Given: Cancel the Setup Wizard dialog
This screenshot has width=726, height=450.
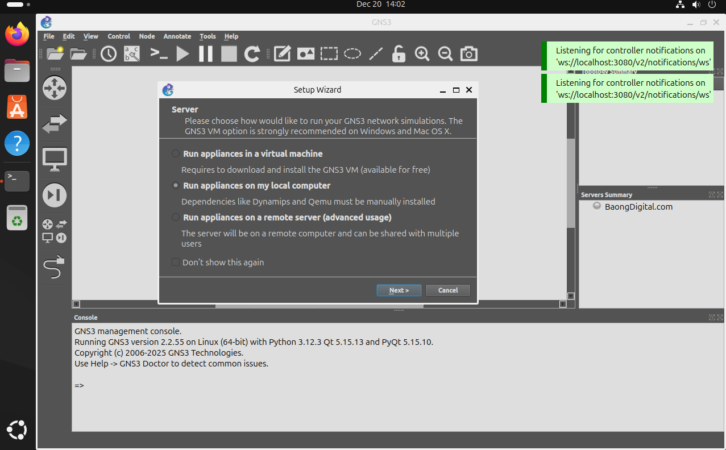Looking at the screenshot, I should pos(447,290).
